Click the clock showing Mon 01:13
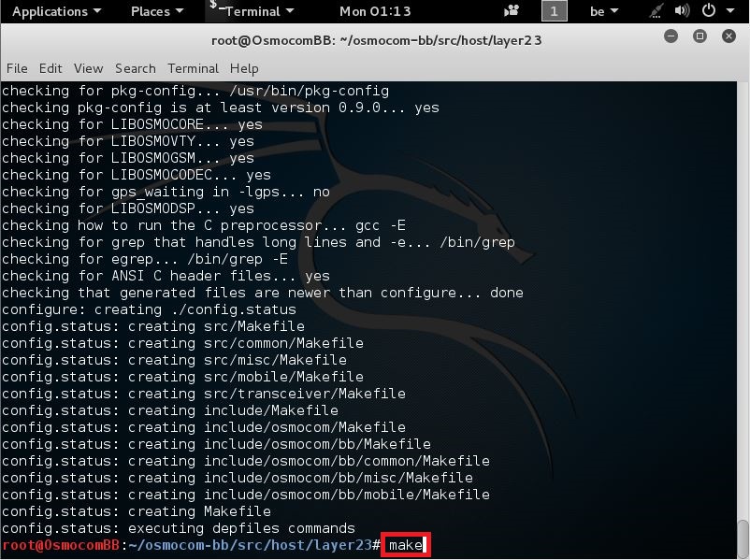Screen dimensions: 750x560 click(375, 11)
